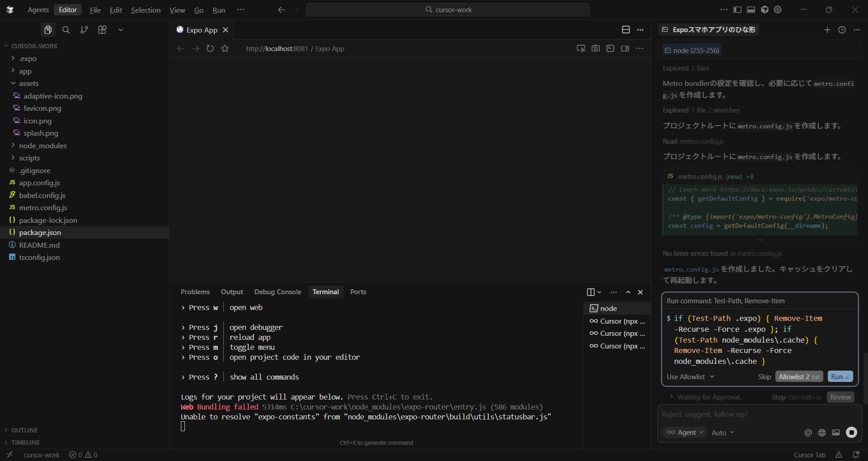
Task: Skip the pending command
Action: pyautogui.click(x=764, y=376)
